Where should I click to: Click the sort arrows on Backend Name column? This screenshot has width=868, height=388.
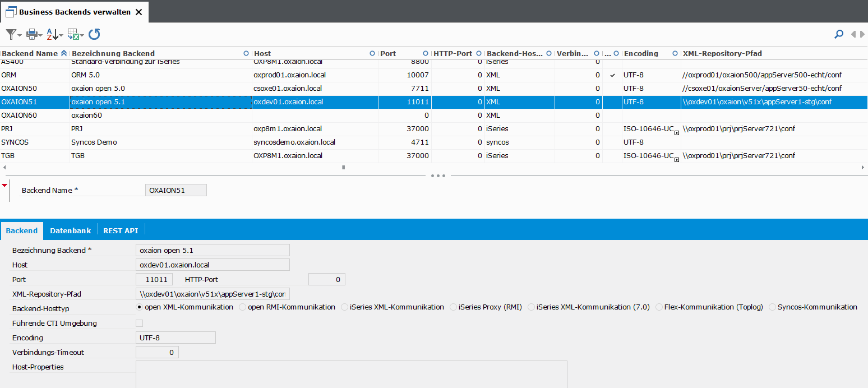63,53
